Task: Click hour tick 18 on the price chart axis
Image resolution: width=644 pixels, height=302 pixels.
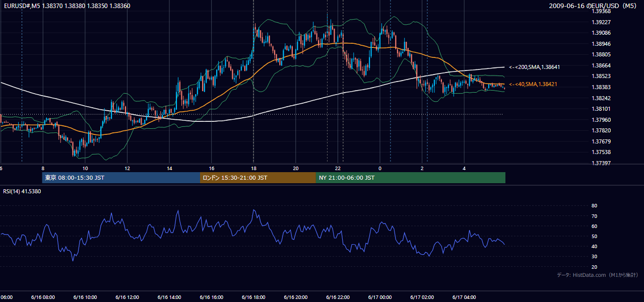Action: pyautogui.click(x=253, y=169)
